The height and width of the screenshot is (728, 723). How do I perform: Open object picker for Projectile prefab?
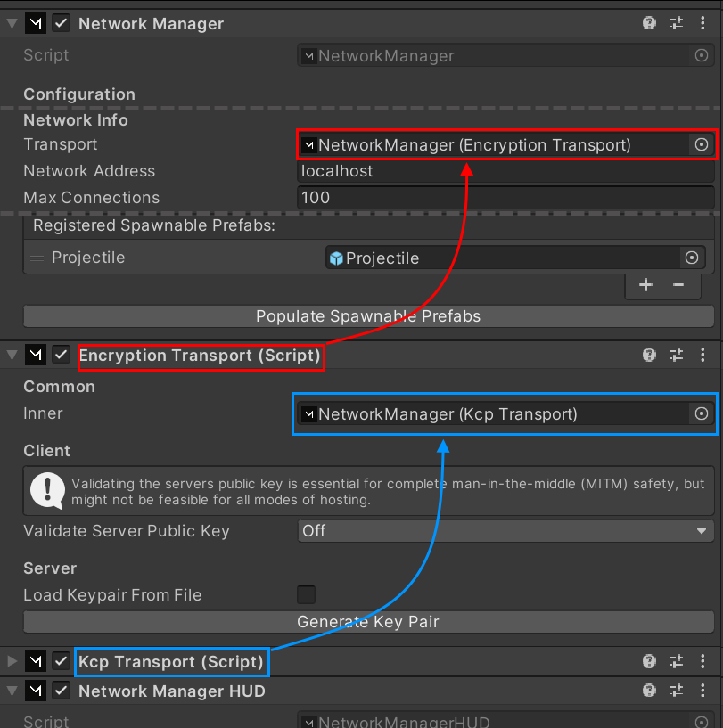pos(691,258)
